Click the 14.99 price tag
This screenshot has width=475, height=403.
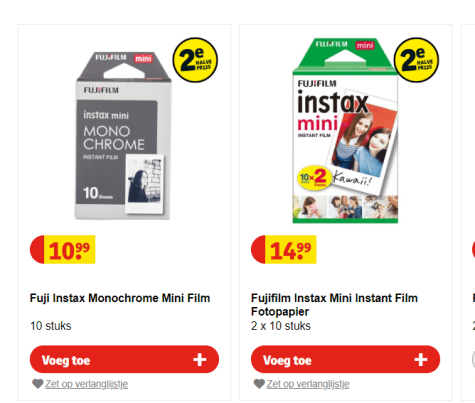click(x=284, y=250)
